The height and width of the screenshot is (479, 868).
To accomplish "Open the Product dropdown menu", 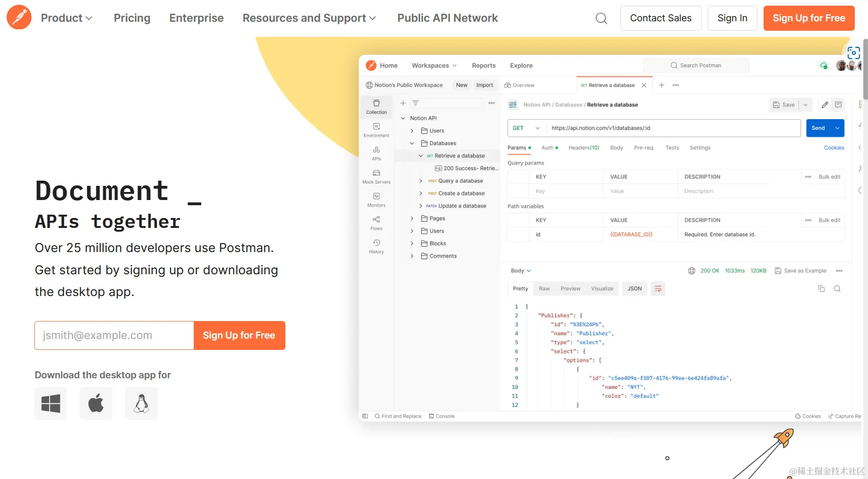I will (67, 18).
